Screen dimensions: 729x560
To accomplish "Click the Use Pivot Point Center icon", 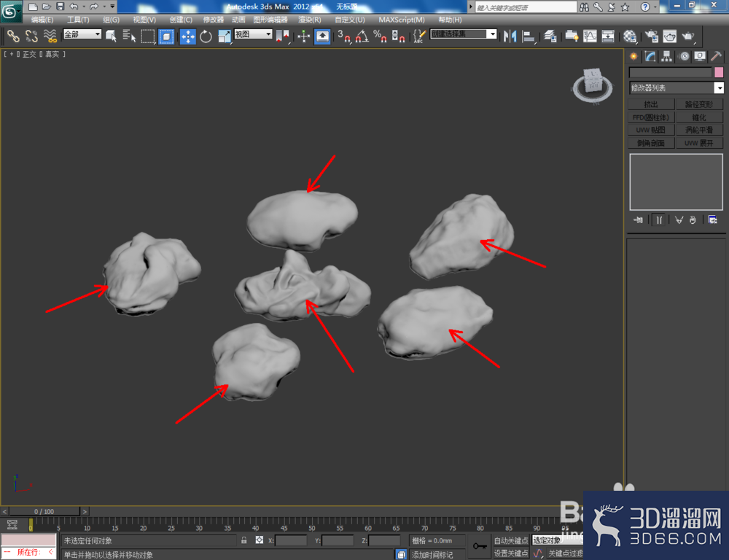I will [x=282, y=36].
